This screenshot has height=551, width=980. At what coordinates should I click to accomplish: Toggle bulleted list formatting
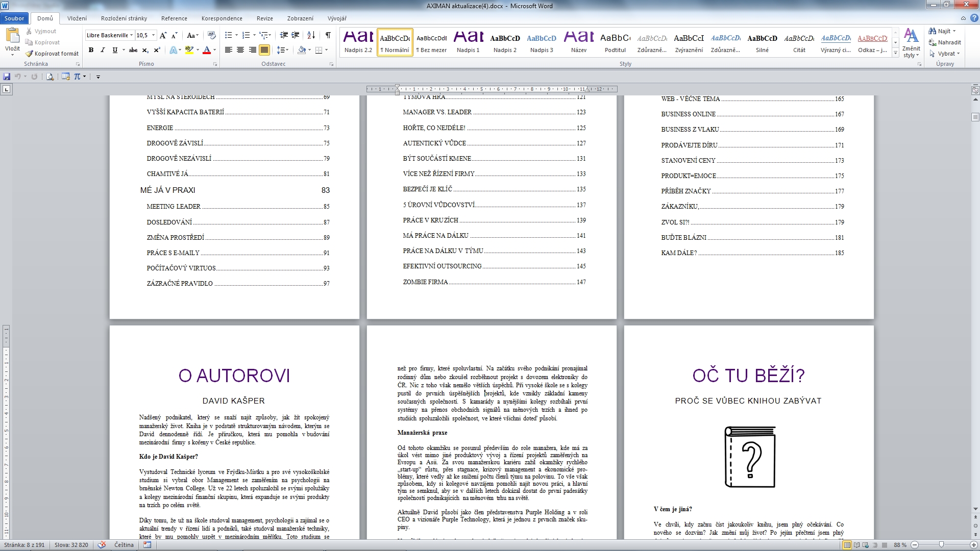pyautogui.click(x=228, y=35)
